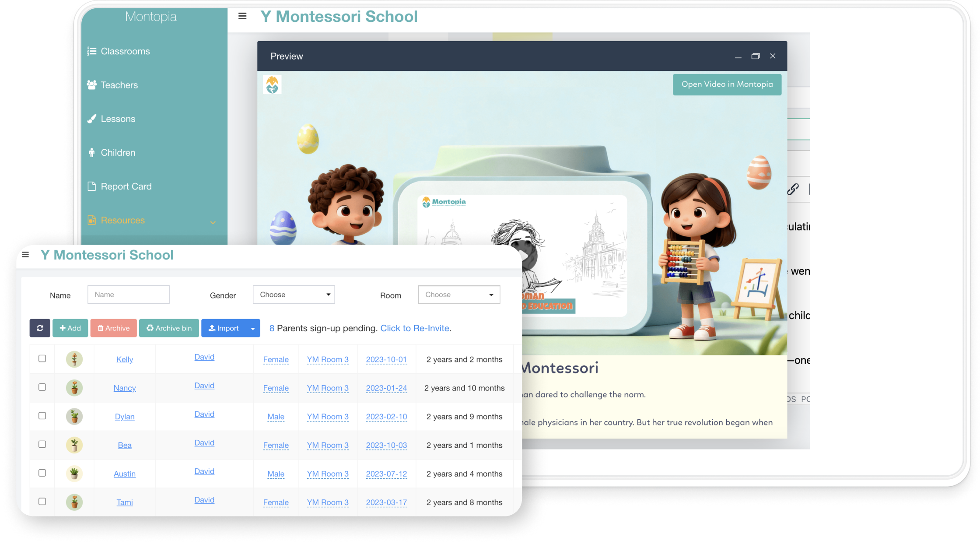Select Dylan's row checkbox
The height and width of the screenshot is (544, 980).
click(42, 416)
